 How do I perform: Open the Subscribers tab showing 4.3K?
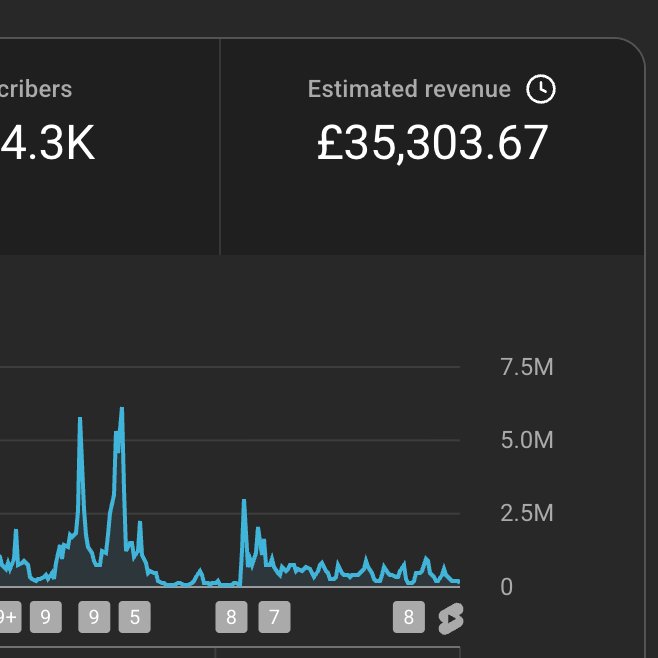point(110,146)
